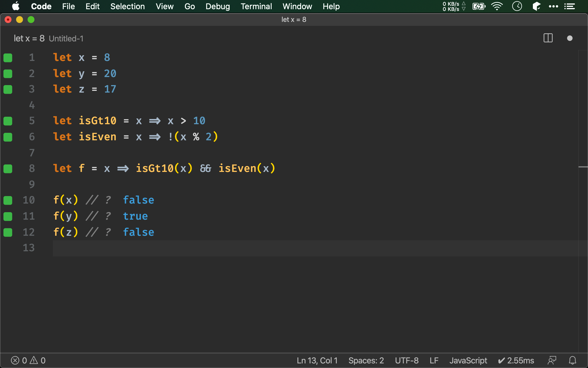This screenshot has height=368, width=588.
Task: Click the green gutter marker on line 3
Action: click(x=8, y=89)
